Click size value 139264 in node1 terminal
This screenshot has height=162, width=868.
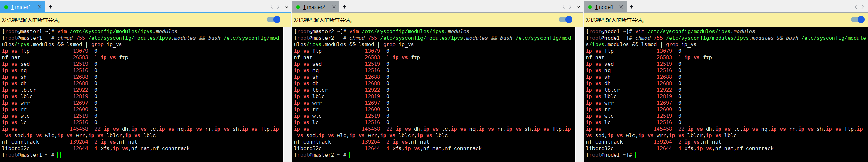point(663,142)
